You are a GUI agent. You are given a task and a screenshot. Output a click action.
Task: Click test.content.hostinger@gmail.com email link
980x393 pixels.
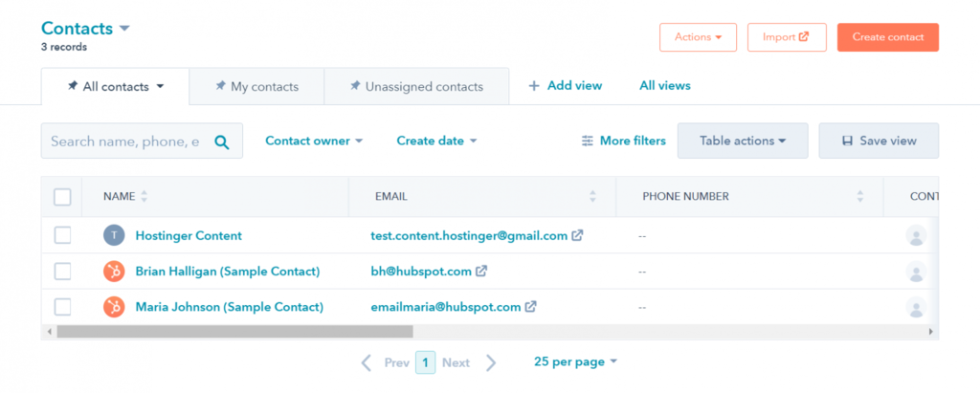click(469, 235)
